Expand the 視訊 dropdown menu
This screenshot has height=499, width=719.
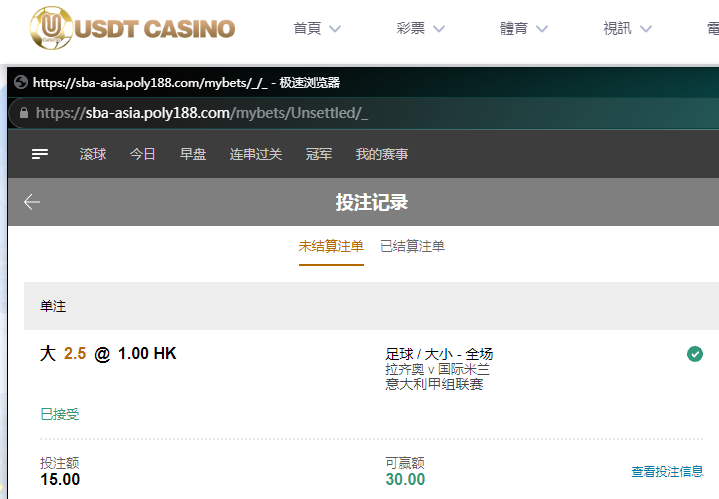coord(628,29)
